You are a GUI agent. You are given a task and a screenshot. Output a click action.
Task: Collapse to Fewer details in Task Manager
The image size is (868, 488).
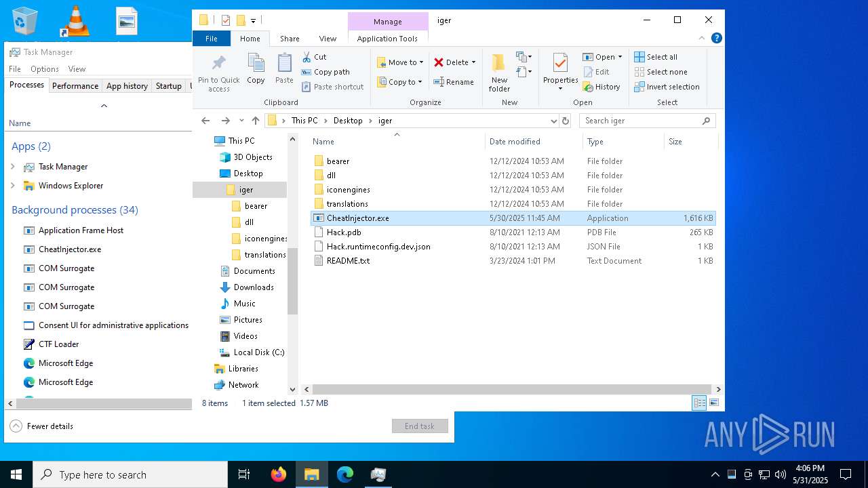[42, 426]
